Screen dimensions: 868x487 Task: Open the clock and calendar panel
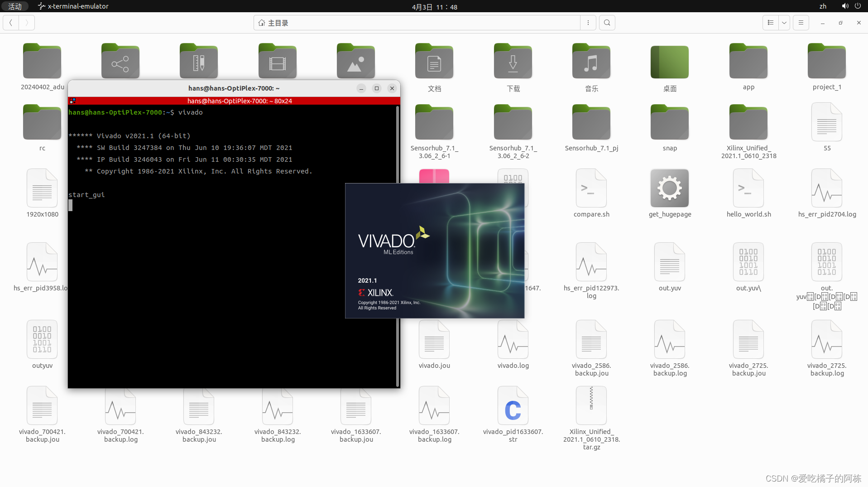[434, 7]
